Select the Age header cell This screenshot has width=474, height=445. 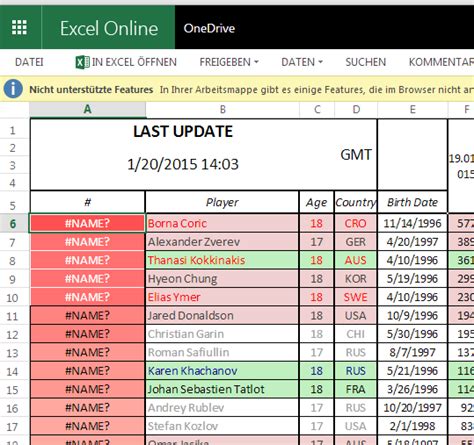pyautogui.click(x=317, y=202)
